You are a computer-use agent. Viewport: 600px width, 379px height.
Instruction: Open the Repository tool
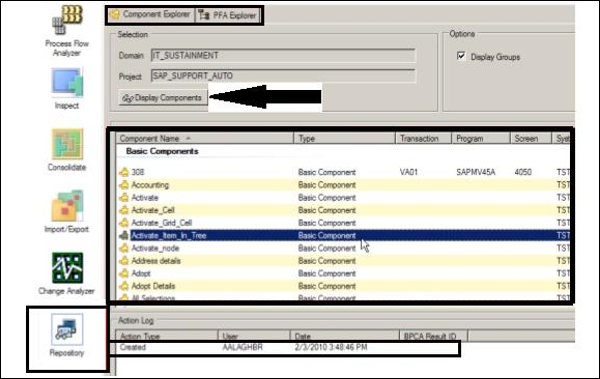pyautogui.click(x=67, y=335)
